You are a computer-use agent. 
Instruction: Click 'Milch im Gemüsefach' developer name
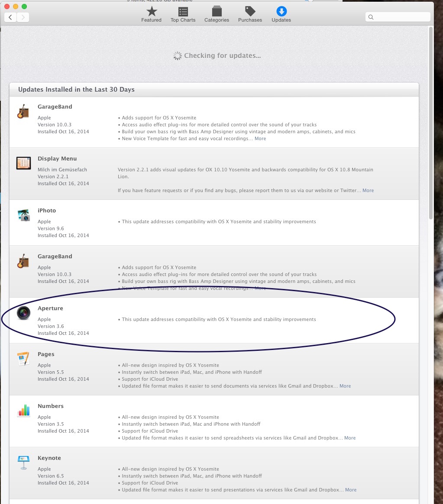point(62,170)
